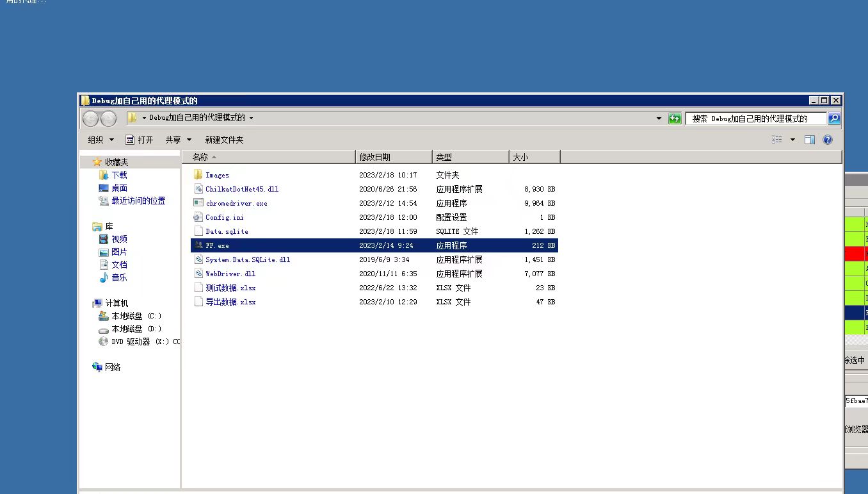Click the chromedriver.exe file icon
Viewport: 868px width, 494px height.
[198, 203]
